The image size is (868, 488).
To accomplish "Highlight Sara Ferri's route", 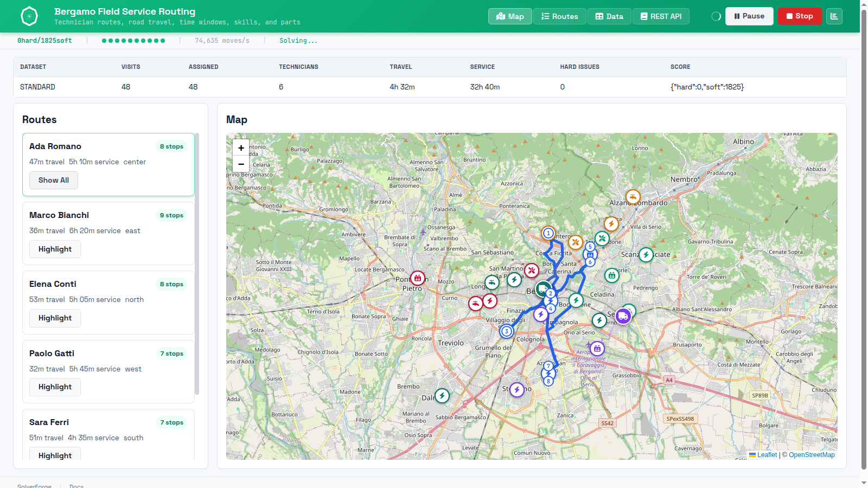I will [55, 454].
